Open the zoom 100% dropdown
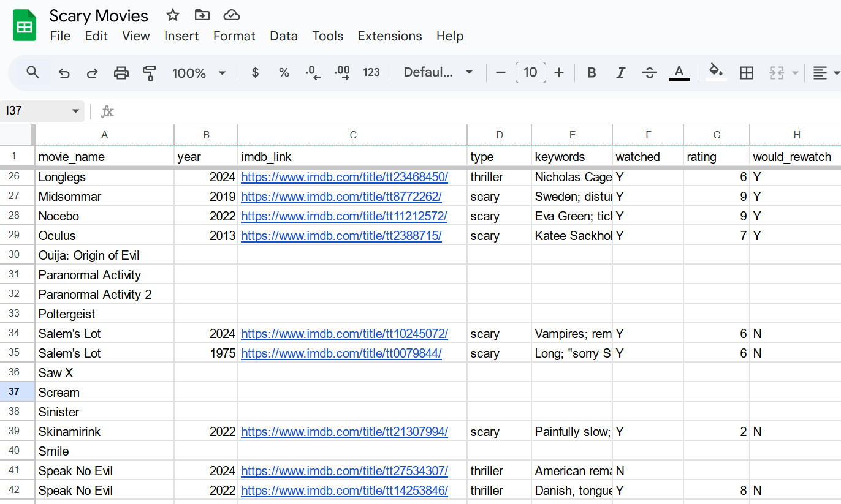The image size is (841, 504). point(199,73)
